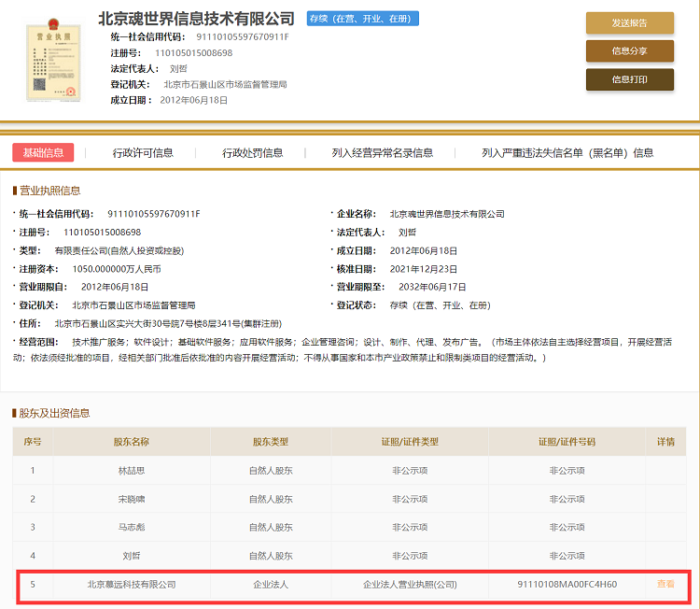This screenshot has width=700, height=609.
Task: Open the business license thumbnail image
Action: [x=53, y=61]
